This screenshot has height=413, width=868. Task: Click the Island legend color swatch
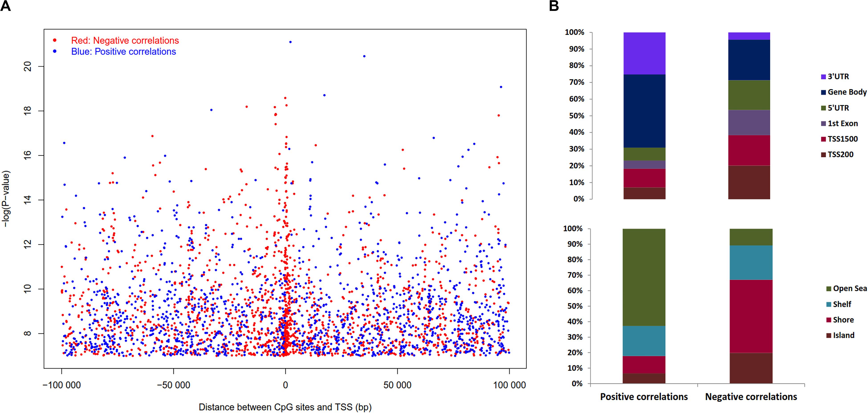point(829,336)
